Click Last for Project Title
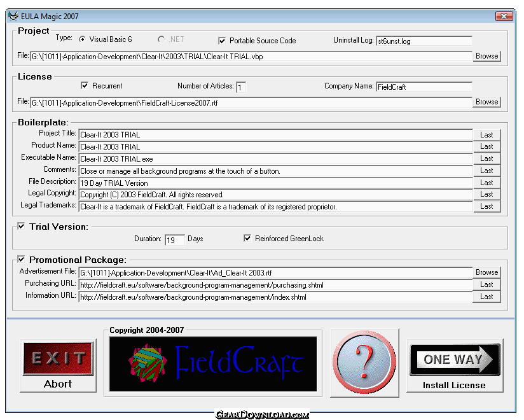 [486, 135]
